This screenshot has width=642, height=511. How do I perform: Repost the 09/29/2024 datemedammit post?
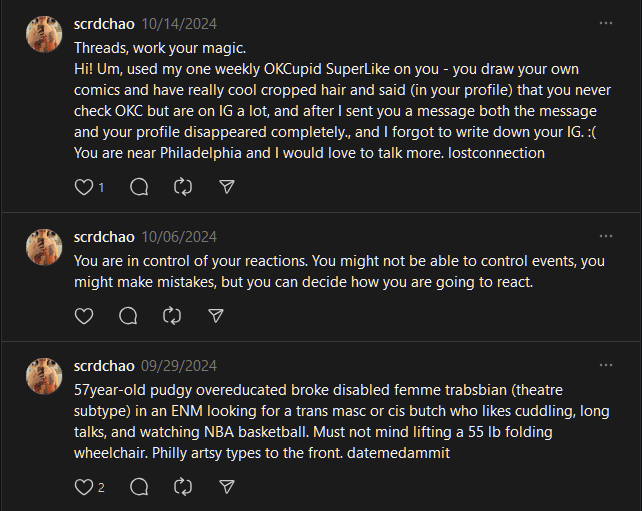(x=183, y=487)
